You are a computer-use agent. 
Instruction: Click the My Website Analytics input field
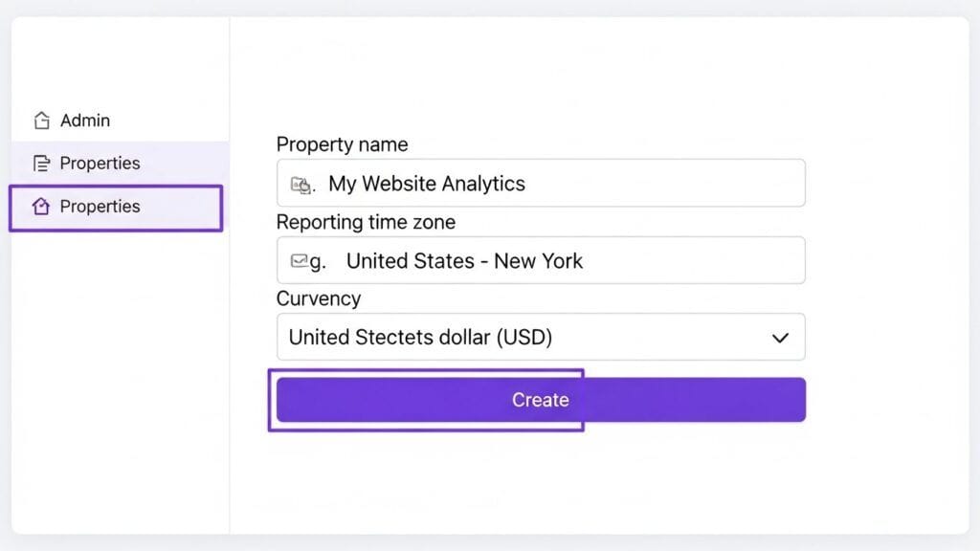(x=540, y=184)
